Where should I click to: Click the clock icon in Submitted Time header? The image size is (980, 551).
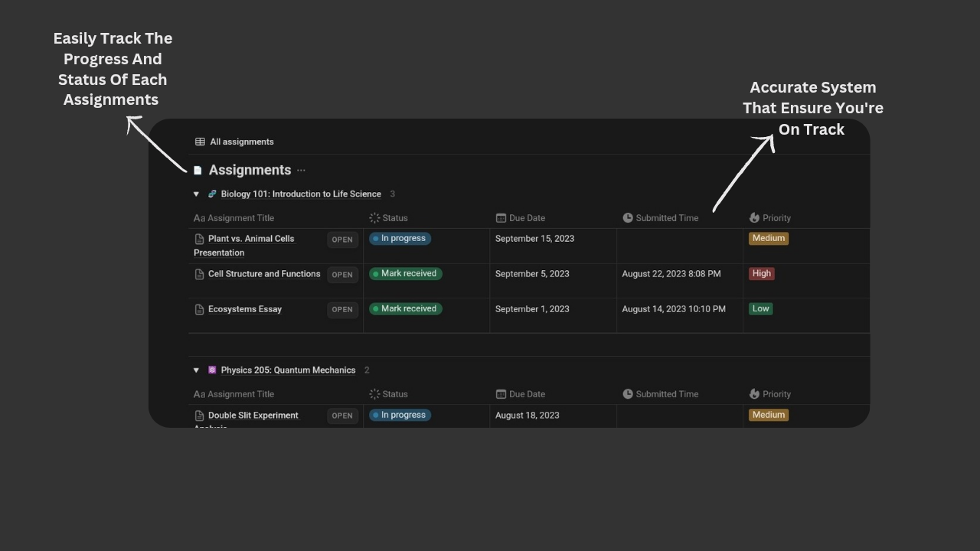pyautogui.click(x=627, y=217)
